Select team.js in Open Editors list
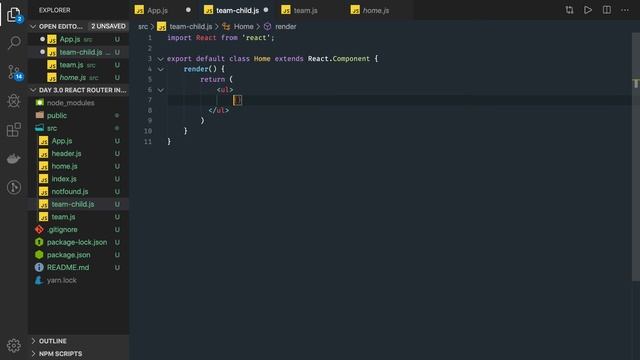 [x=78, y=64]
